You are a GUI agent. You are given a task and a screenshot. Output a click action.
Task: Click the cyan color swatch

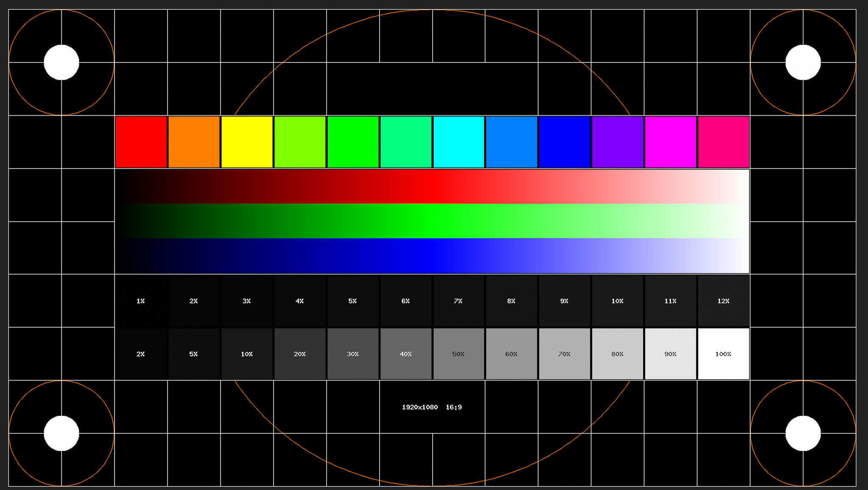pos(459,142)
